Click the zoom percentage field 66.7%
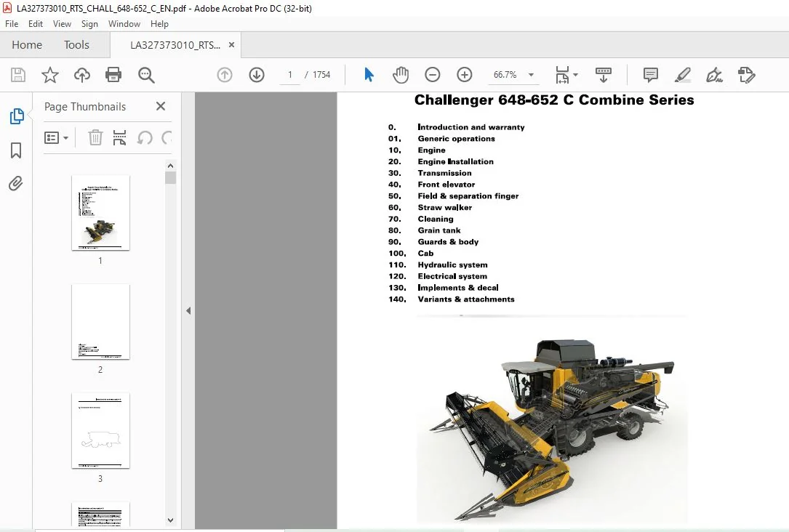789x532 pixels. pyautogui.click(x=505, y=75)
